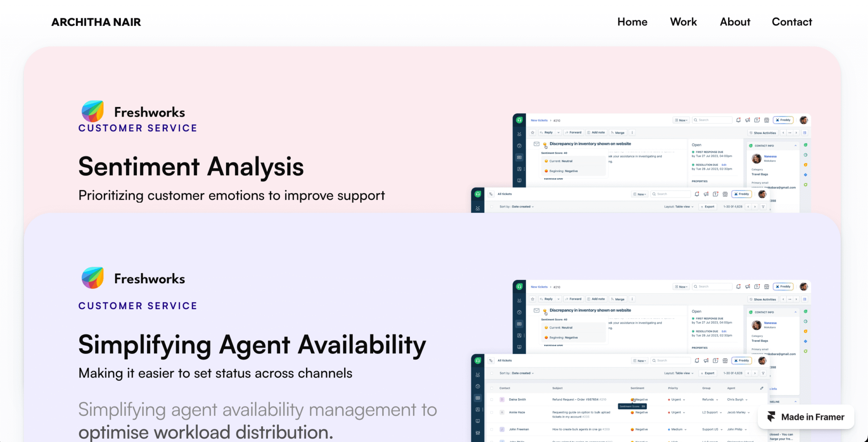Click the star icon in the Sentiment Analysis ticket toolbar
Screen dimensions: 868x442
(x=533, y=133)
